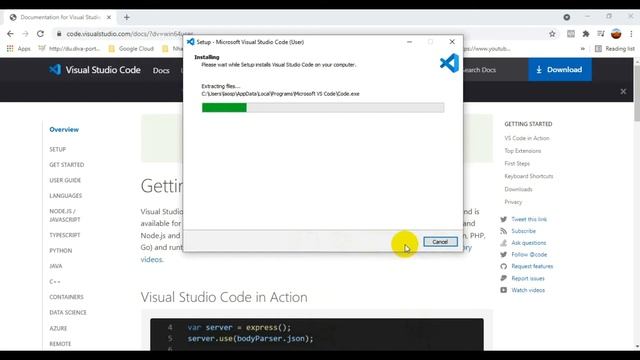
Task: Jump to Keyboard Shortcuts link
Action: [529, 176]
